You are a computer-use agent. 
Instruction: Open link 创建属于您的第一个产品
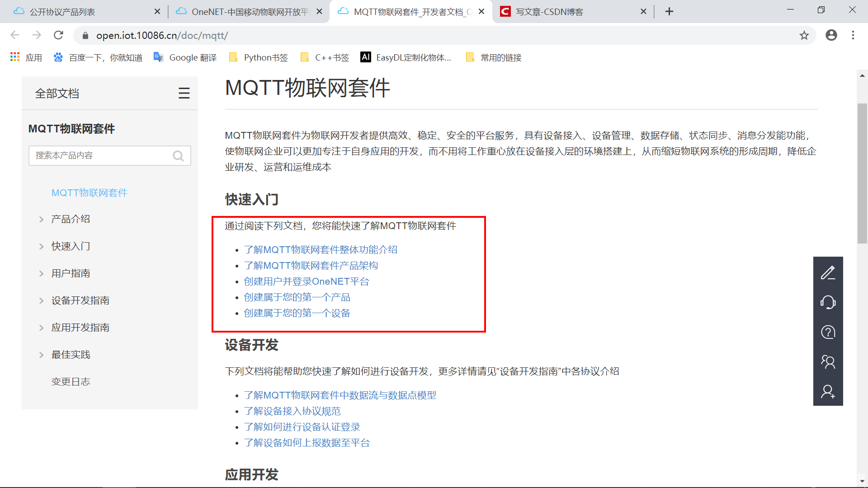[297, 297]
